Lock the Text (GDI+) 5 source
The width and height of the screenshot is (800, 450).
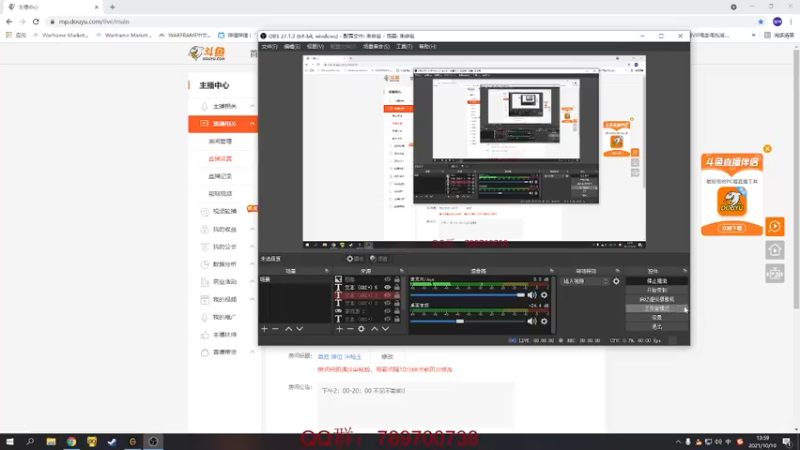pos(397,287)
